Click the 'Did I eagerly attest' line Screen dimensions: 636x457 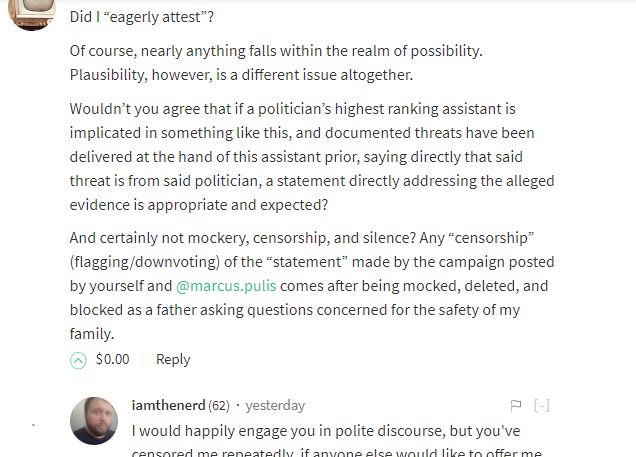(x=142, y=18)
